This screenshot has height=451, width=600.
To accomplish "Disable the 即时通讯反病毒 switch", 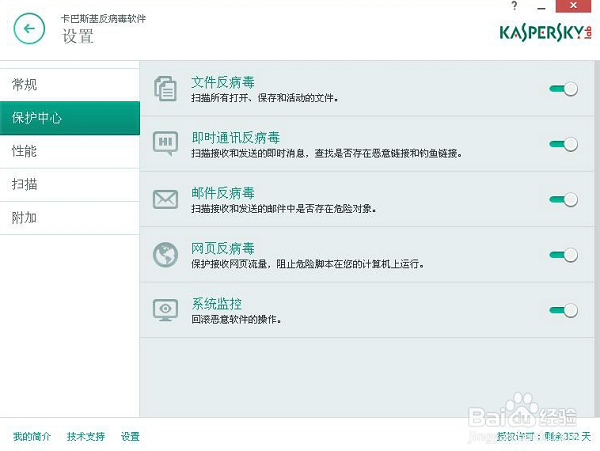I will pos(563,144).
